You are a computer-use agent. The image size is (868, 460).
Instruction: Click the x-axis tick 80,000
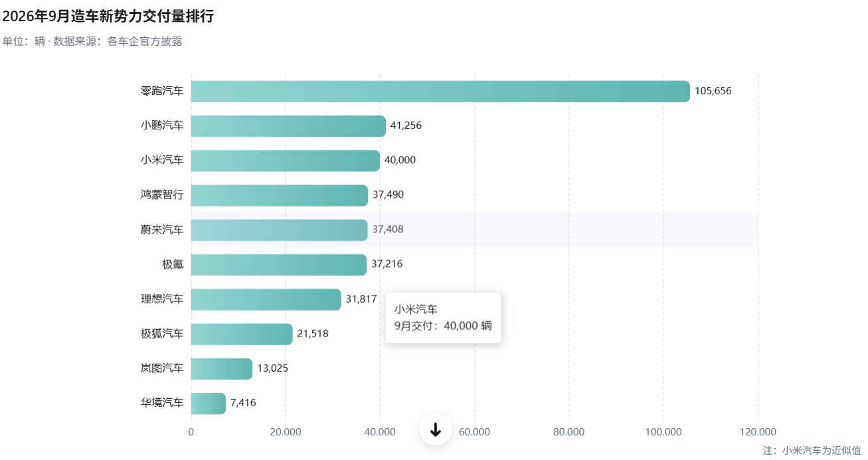pyautogui.click(x=569, y=432)
